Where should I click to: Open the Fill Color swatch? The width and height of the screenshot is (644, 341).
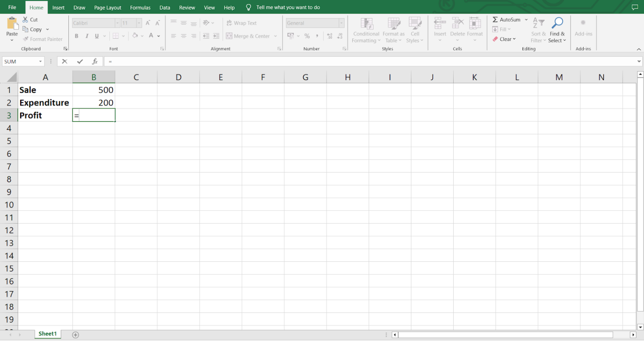coord(135,36)
